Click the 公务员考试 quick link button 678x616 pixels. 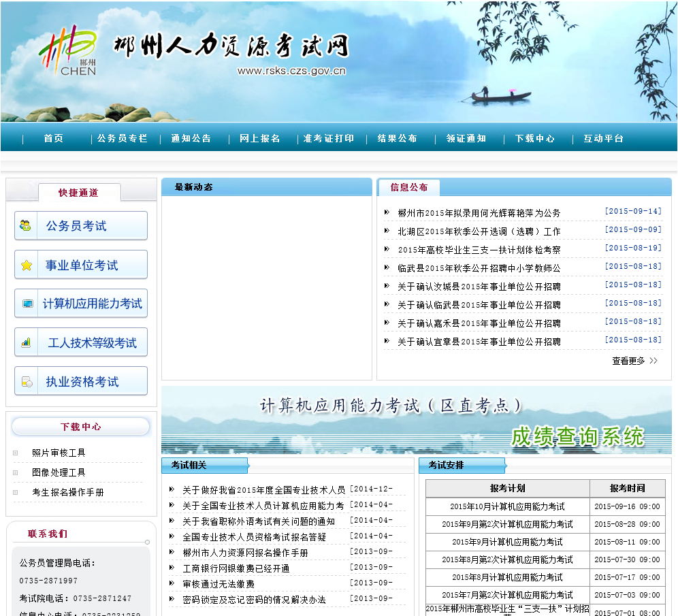click(81, 226)
